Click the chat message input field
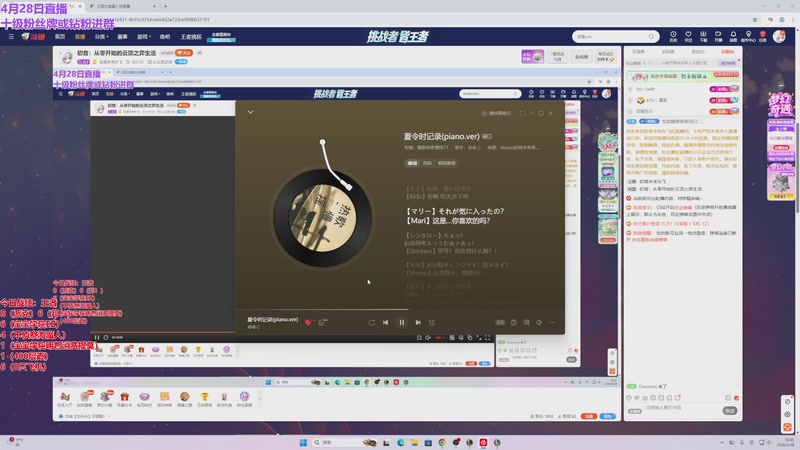 (x=681, y=408)
